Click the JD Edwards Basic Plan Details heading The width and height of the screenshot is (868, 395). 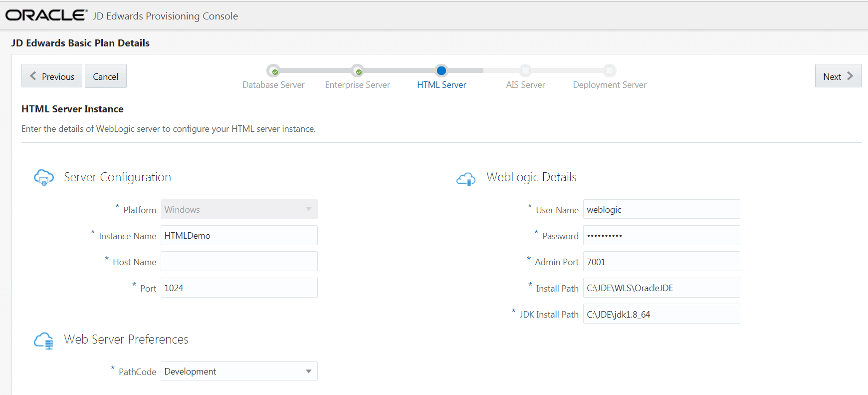(80, 43)
